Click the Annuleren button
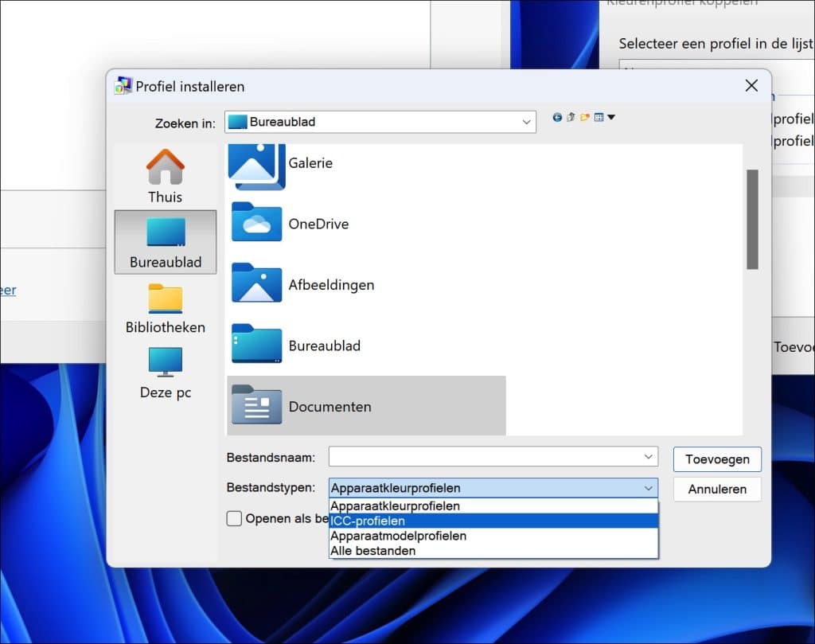 717,489
